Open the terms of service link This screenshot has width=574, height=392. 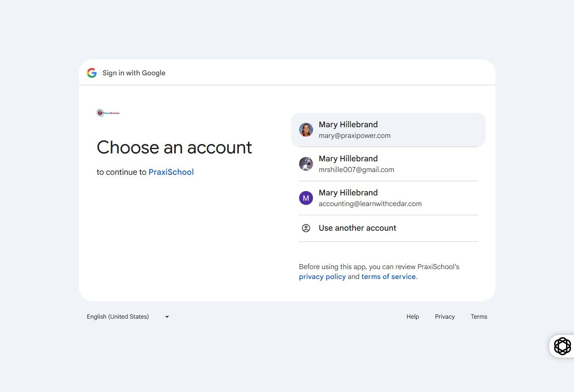[388, 277]
